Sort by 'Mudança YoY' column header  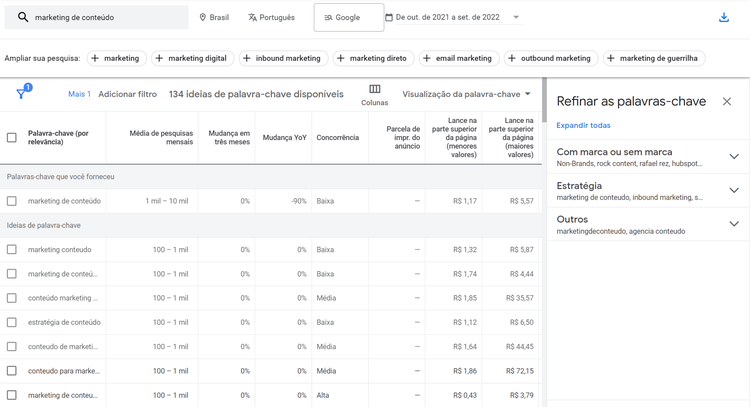284,138
